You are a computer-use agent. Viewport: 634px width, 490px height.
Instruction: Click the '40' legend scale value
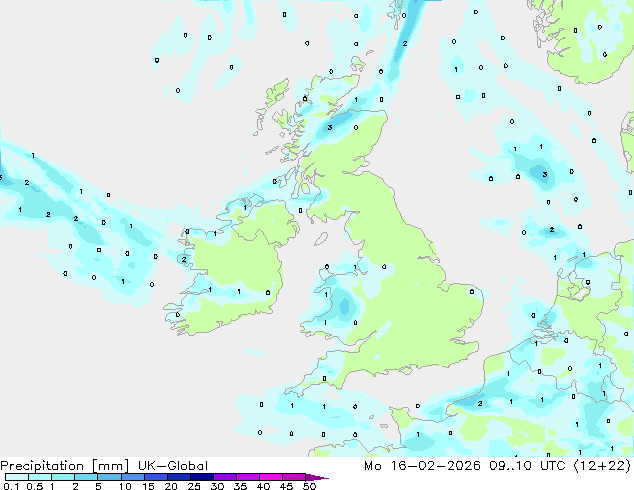click(263, 486)
